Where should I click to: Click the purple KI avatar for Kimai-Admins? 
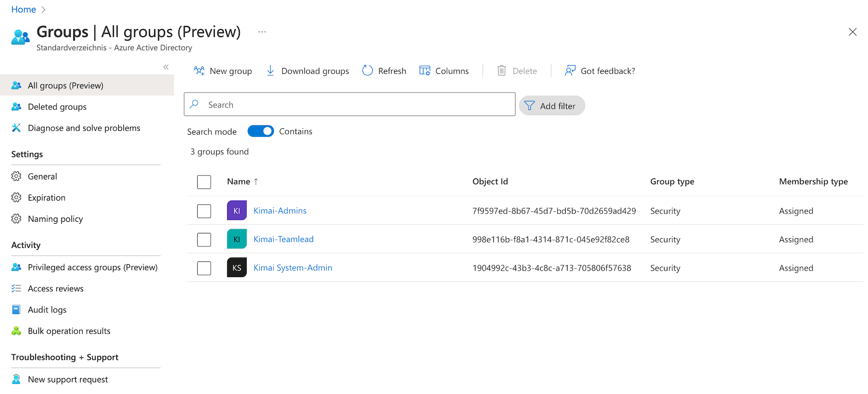[x=237, y=210]
